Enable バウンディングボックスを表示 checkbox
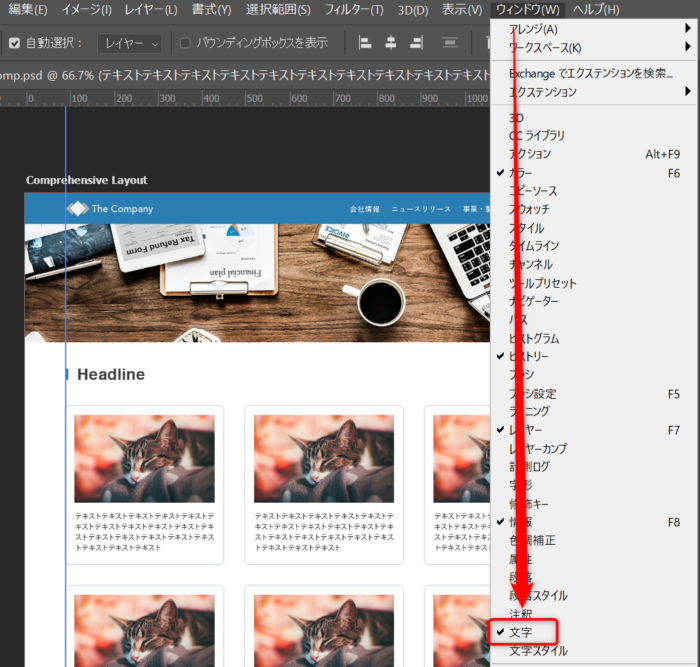700x667 pixels. (x=185, y=43)
